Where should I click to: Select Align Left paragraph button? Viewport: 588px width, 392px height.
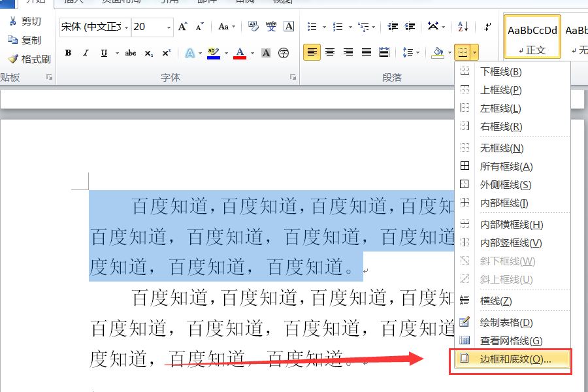tap(312, 52)
